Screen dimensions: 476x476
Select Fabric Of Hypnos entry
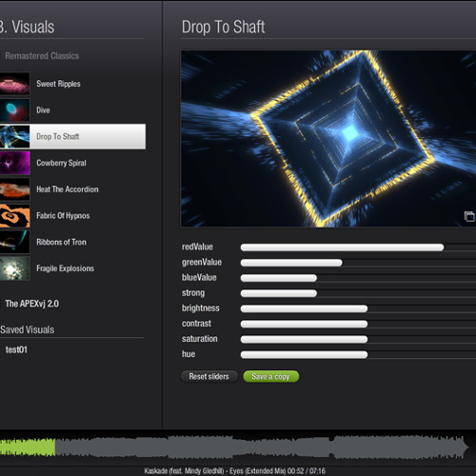tap(63, 215)
